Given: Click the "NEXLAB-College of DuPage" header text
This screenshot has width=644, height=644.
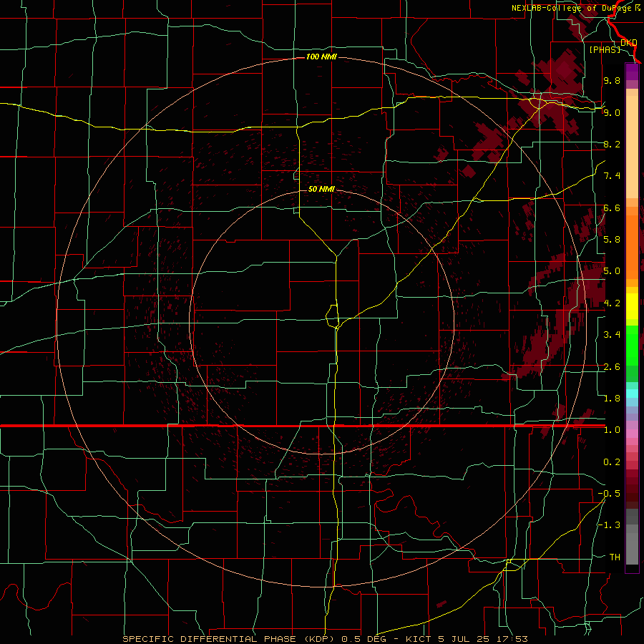Looking at the screenshot, I should pos(572,8).
